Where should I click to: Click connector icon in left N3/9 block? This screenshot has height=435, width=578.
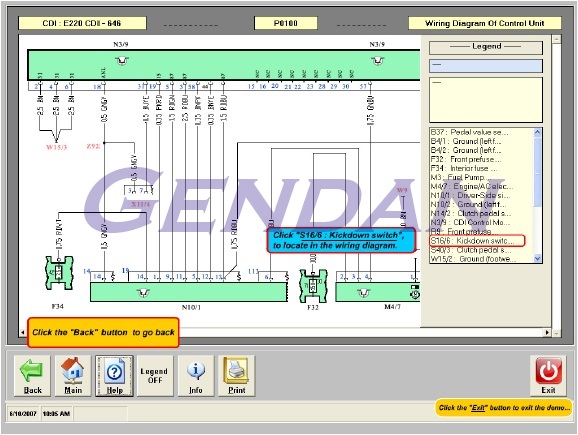point(122,60)
